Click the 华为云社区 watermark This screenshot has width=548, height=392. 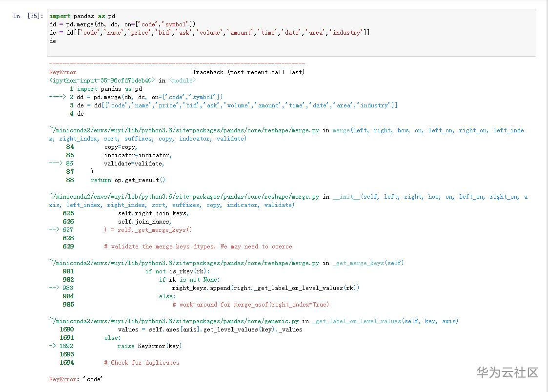pos(507,373)
